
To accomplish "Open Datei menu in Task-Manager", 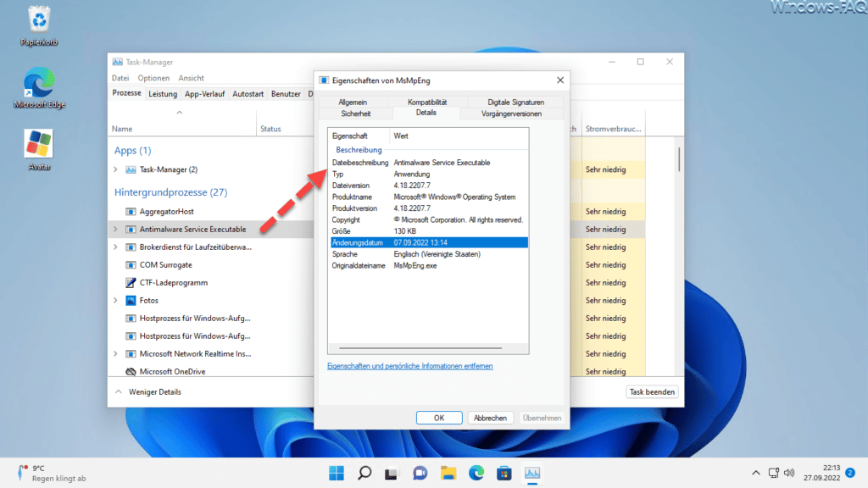I will [x=120, y=78].
